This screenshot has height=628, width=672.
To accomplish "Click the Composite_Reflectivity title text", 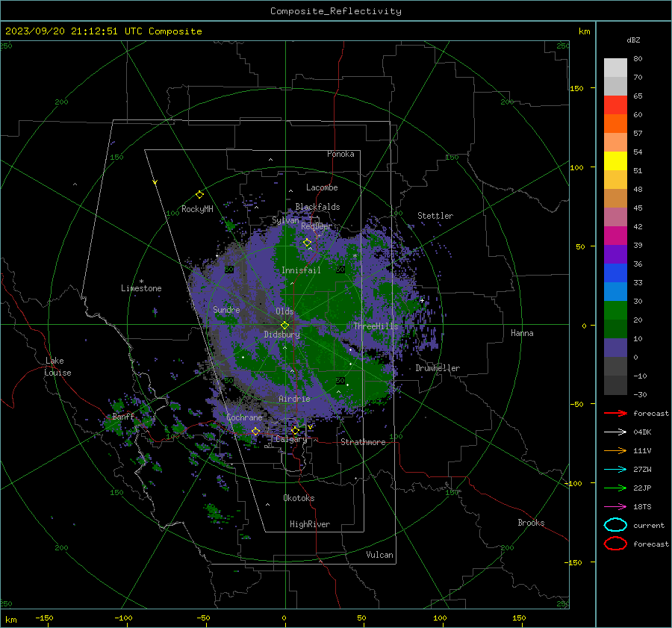I will tap(336, 11).
